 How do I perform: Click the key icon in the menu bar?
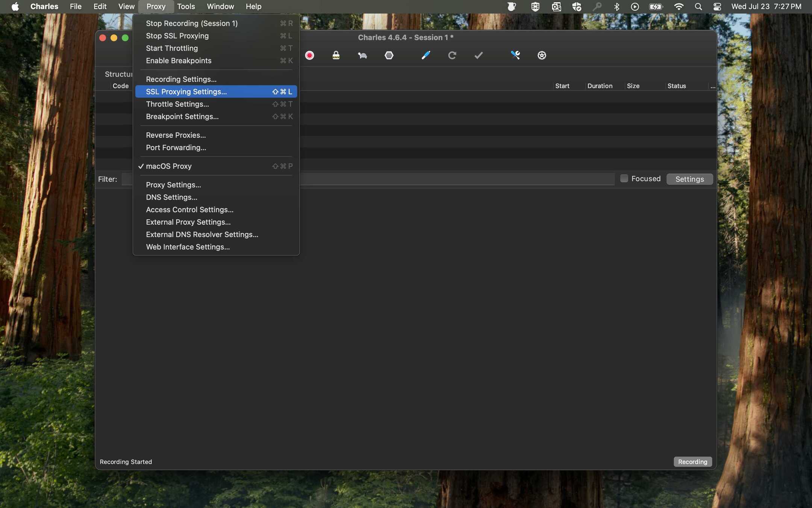(597, 6)
